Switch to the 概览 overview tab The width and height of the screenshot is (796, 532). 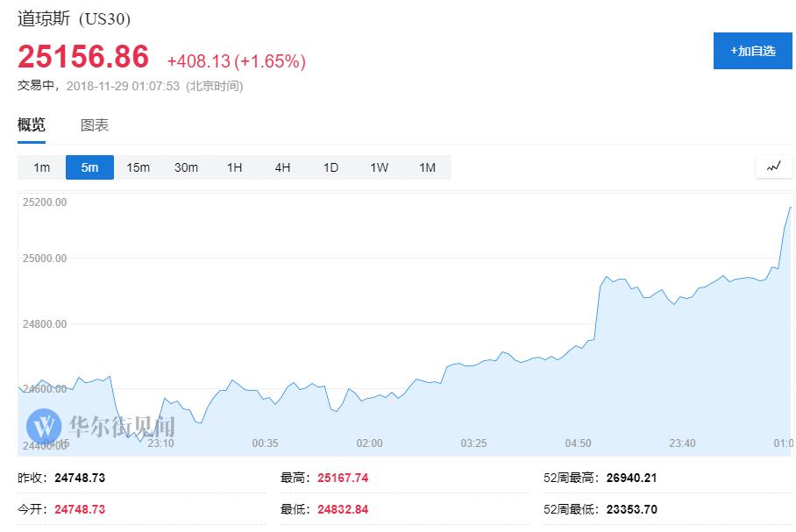[x=32, y=125]
